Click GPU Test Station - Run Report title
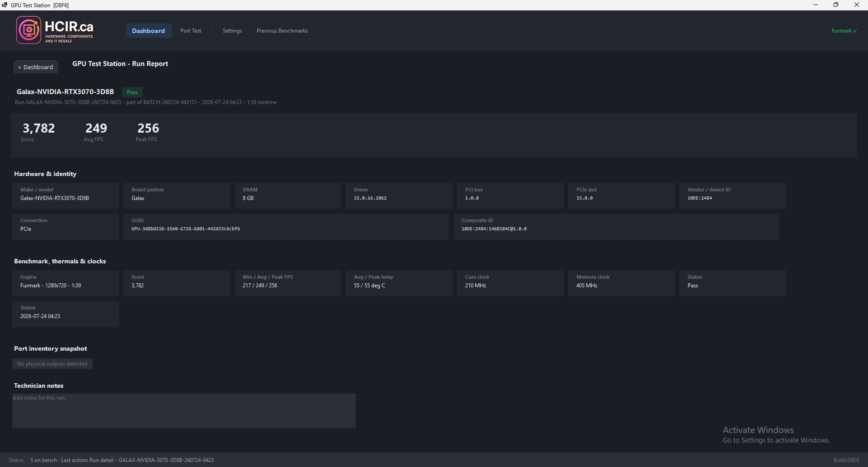The height and width of the screenshot is (467, 868). (x=120, y=64)
